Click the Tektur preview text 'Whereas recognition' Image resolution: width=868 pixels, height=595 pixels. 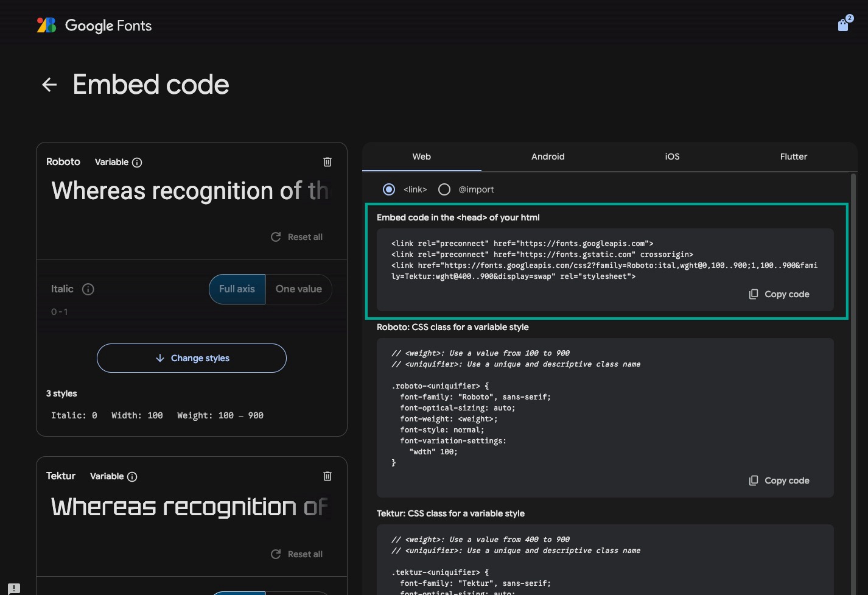coord(190,507)
